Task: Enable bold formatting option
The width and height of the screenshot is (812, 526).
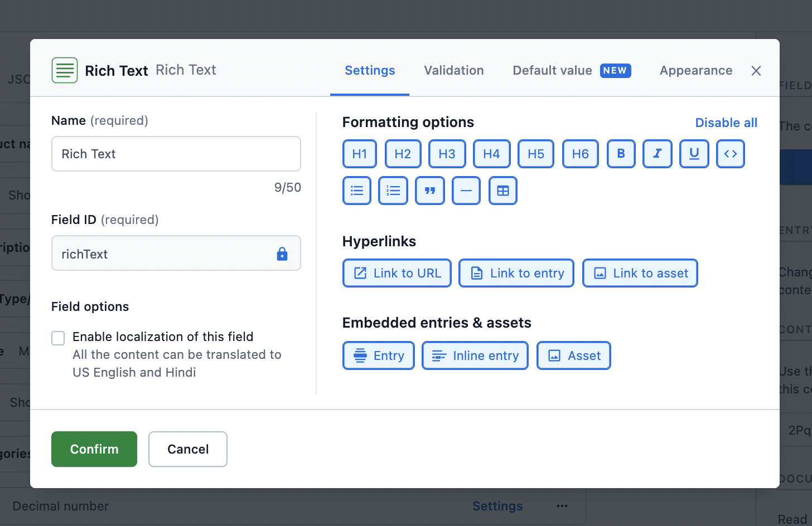Action: click(621, 154)
